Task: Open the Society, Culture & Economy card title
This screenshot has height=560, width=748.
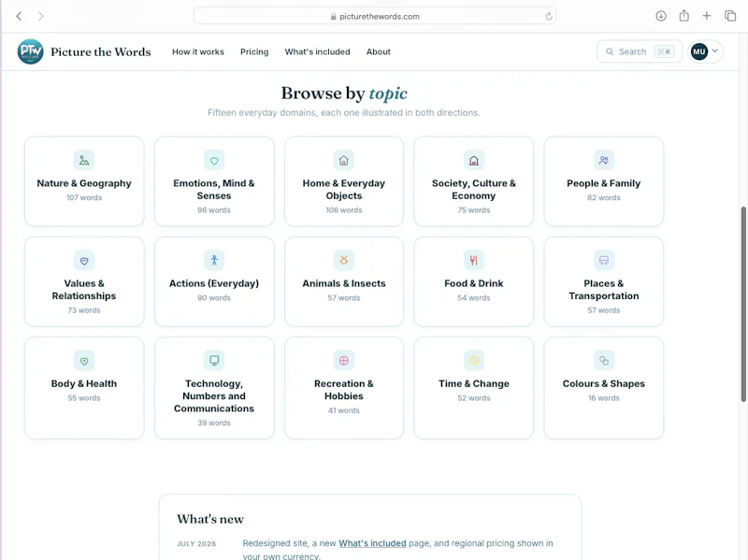Action: [474, 190]
